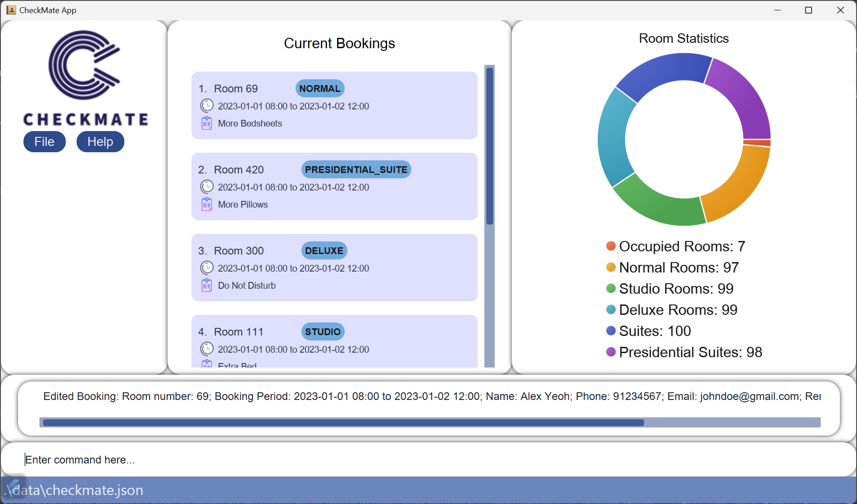
Task: Select the Room 300 booking title
Action: 239,251
